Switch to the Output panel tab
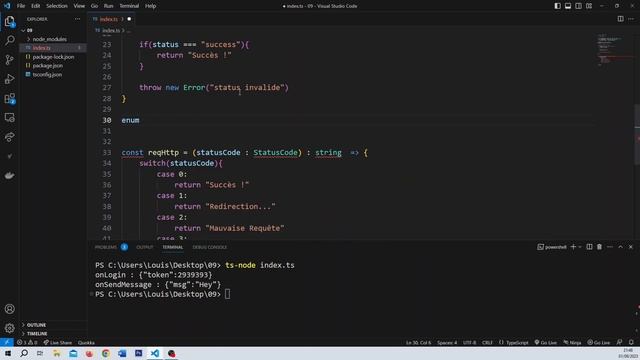 144,247
